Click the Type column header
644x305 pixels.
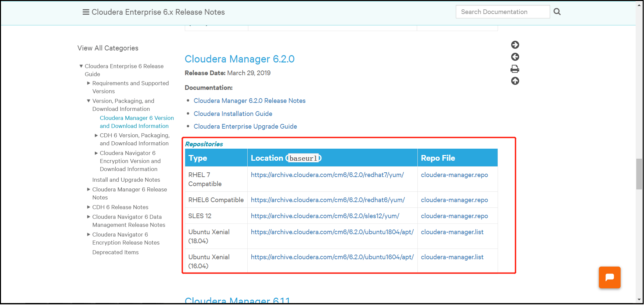click(x=216, y=158)
